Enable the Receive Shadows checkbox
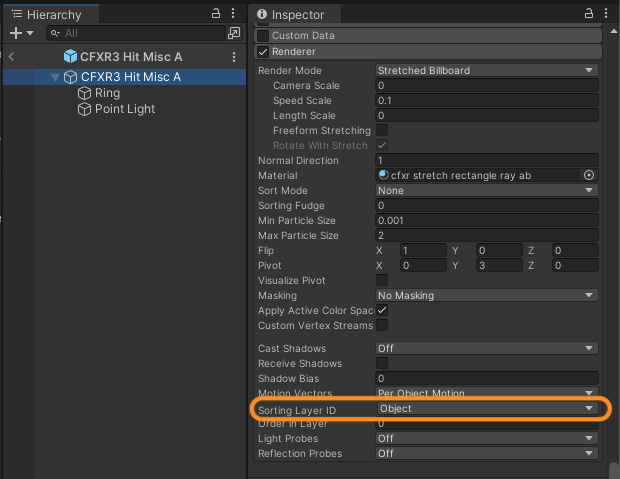The width and height of the screenshot is (620, 479). click(x=382, y=363)
